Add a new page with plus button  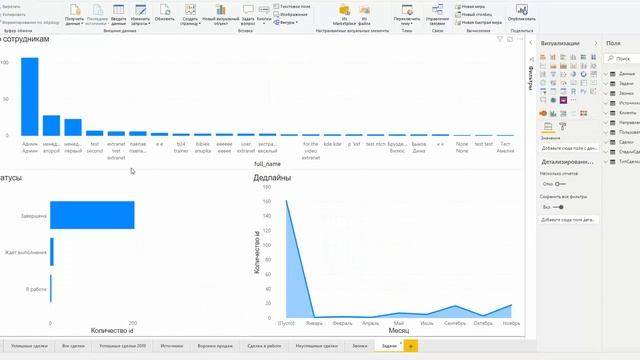[411, 346]
